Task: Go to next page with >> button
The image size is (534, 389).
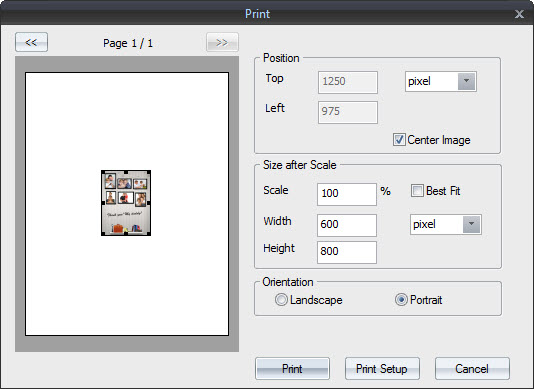Action: point(222,42)
